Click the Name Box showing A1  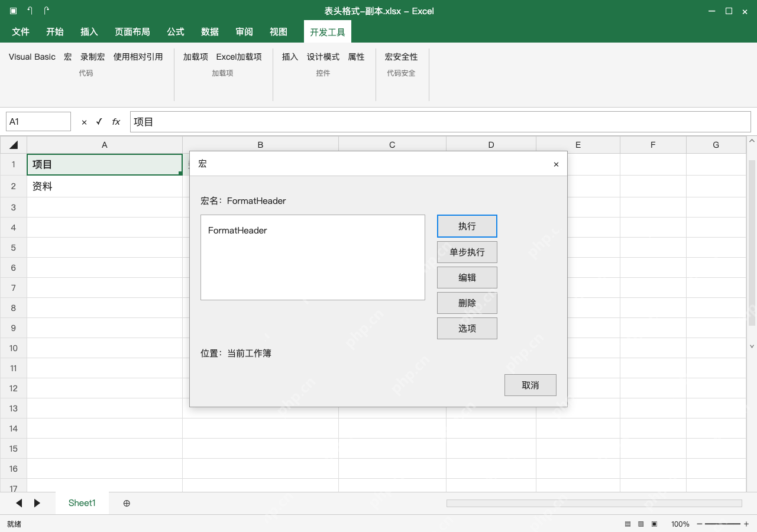coord(38,122)
